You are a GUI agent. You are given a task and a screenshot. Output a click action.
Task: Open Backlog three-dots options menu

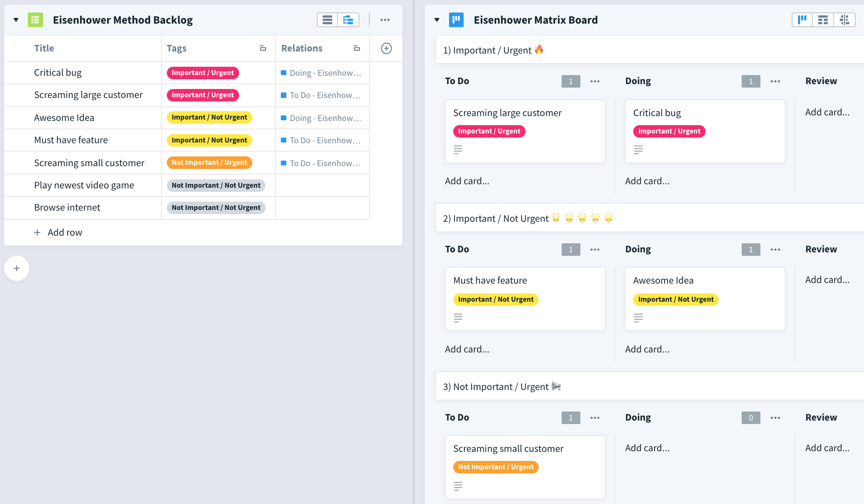(x=385, y=20)
